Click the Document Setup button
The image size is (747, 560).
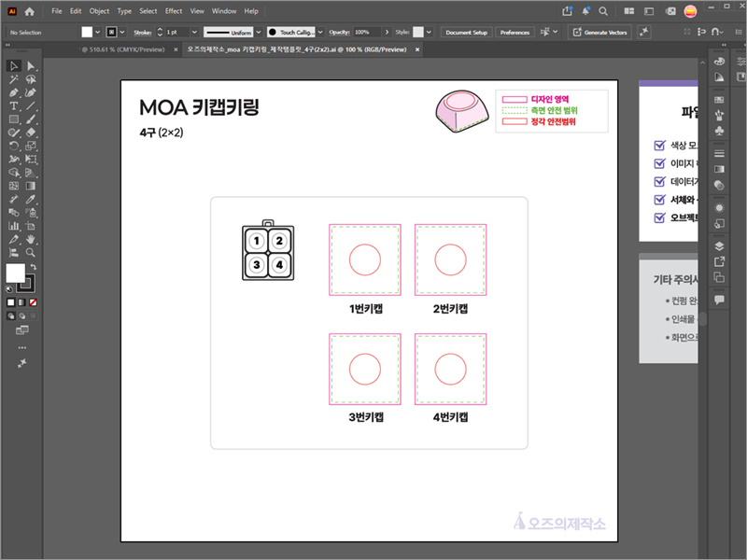(466, 33)
